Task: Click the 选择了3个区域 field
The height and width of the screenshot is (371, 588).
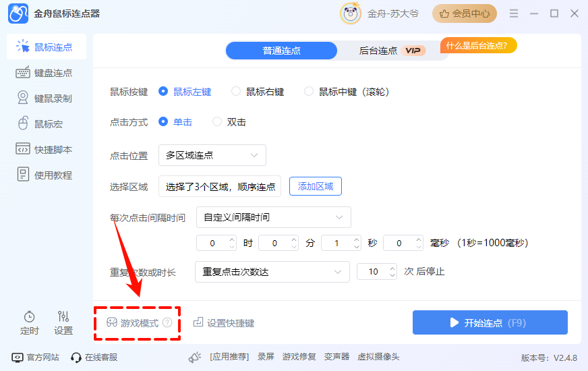Action: (x=220, y=186)
